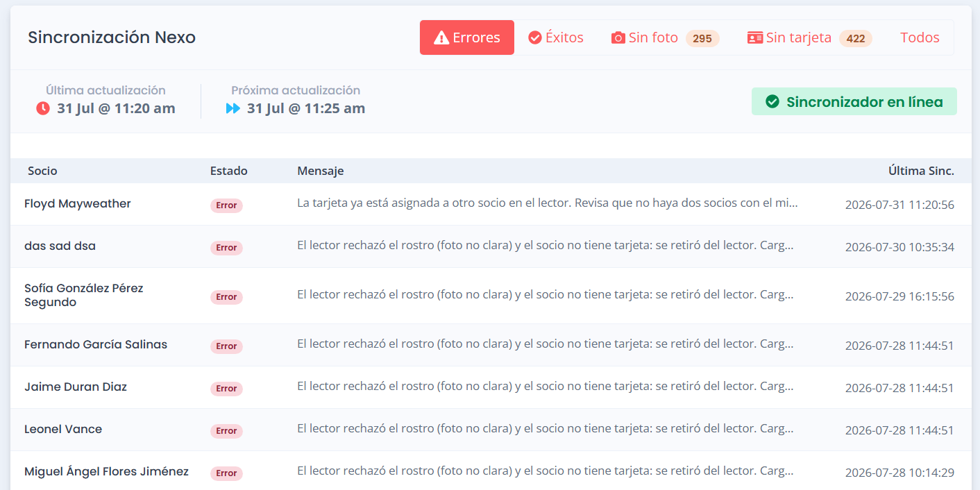Click the green check icon in Sincronizador en línea
The width and height of the screenshot is (980, 490).
click(772, 102)
